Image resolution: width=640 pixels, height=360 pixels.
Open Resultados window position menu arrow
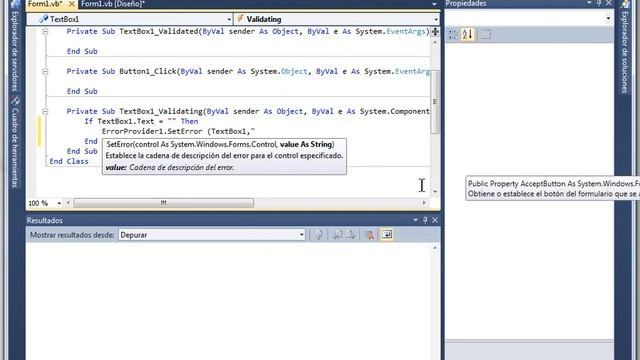pyautogui.click(x=416, y=220)
